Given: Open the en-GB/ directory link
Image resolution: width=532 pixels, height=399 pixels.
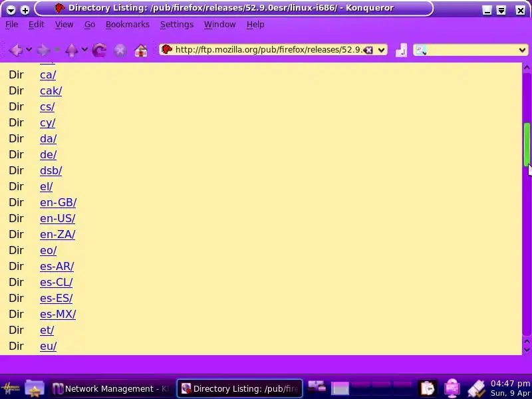Looking at the screenshot, I should [59, 202].
